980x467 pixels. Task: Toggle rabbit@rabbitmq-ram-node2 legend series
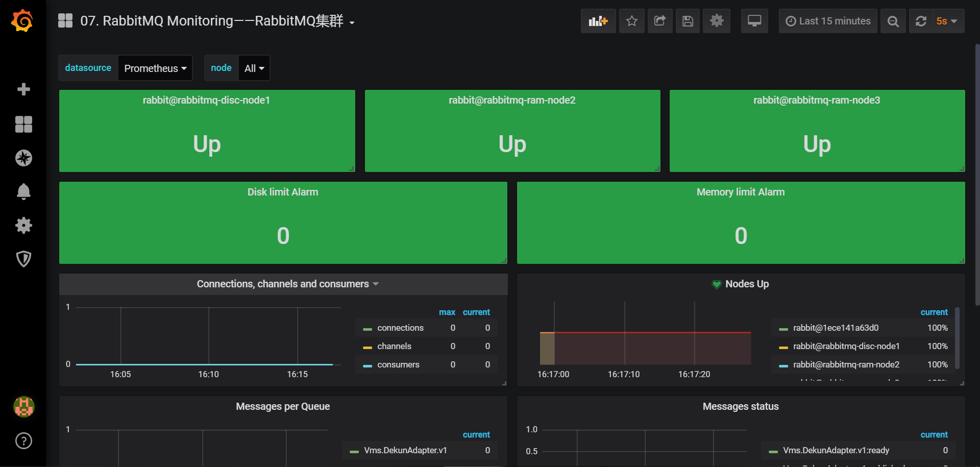point(846,365)
